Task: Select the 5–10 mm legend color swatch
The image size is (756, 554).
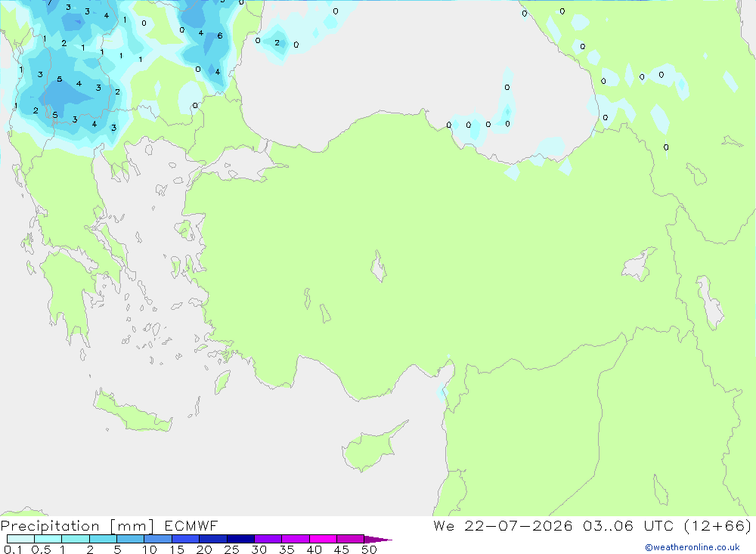Action: [x=131, y=539]
